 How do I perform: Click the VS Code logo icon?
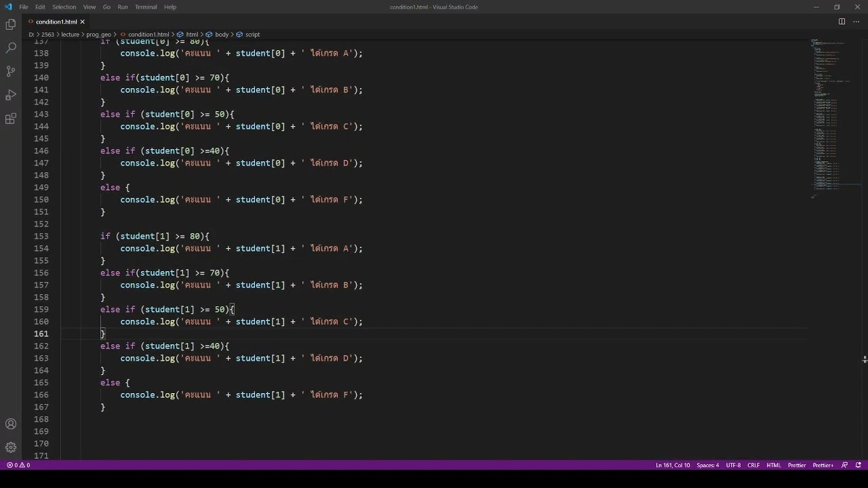8,7
